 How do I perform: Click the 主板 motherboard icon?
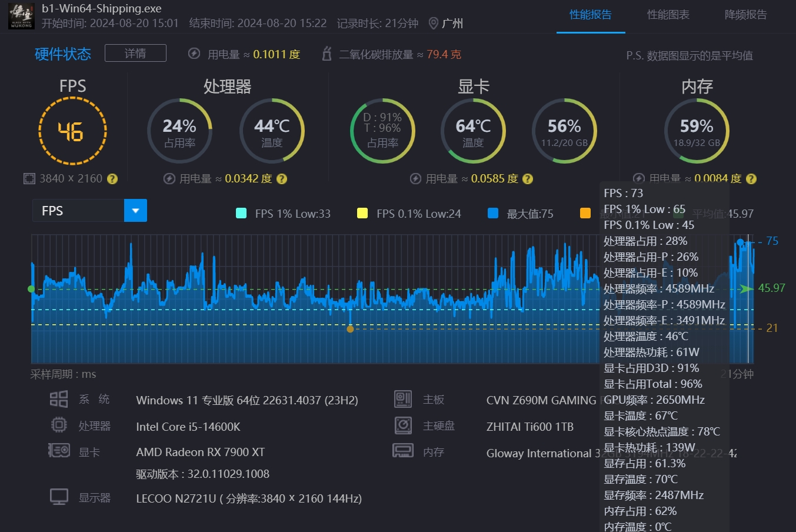pyautogui.click(x=403, y=399)
